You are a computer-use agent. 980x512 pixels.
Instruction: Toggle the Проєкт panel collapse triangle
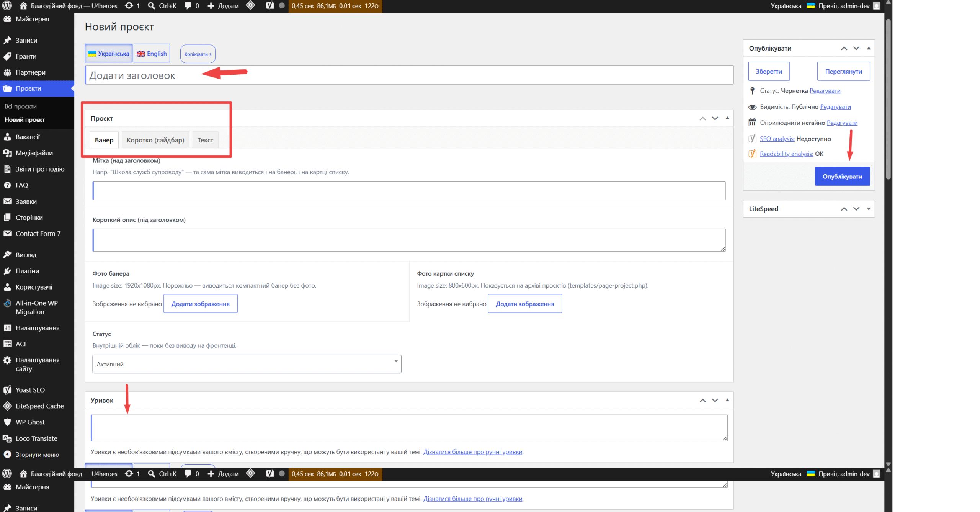(x=727, y=118)
